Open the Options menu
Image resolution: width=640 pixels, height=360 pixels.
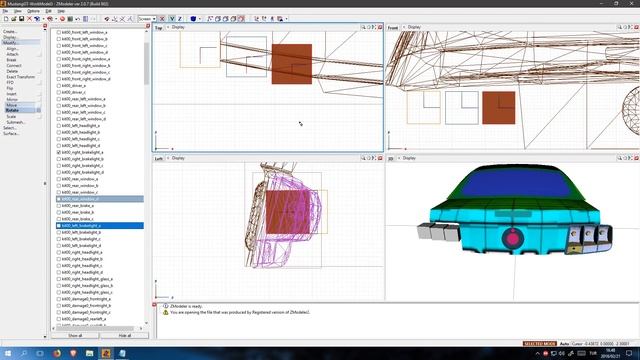coord(33,11)
